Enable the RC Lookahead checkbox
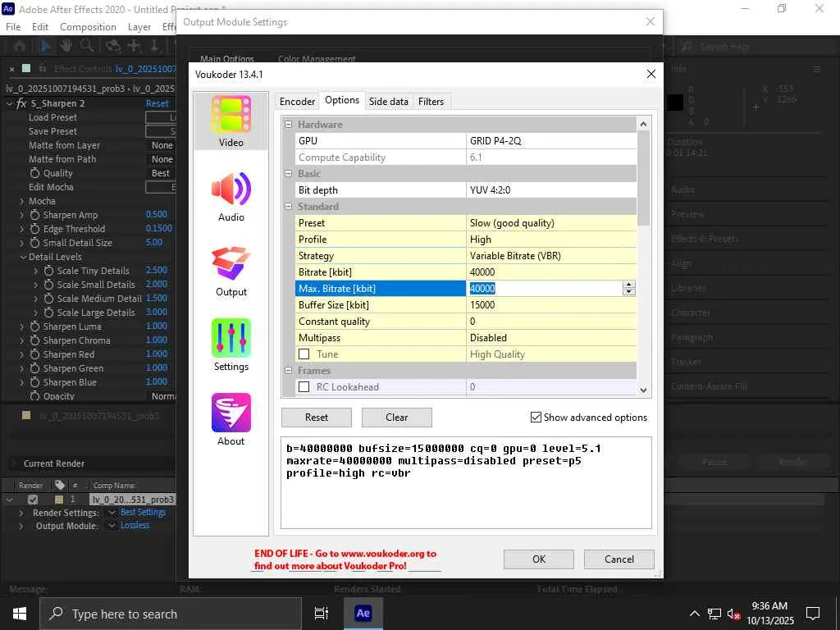This screenshot has width=840, height=630. tap(304, 387)
